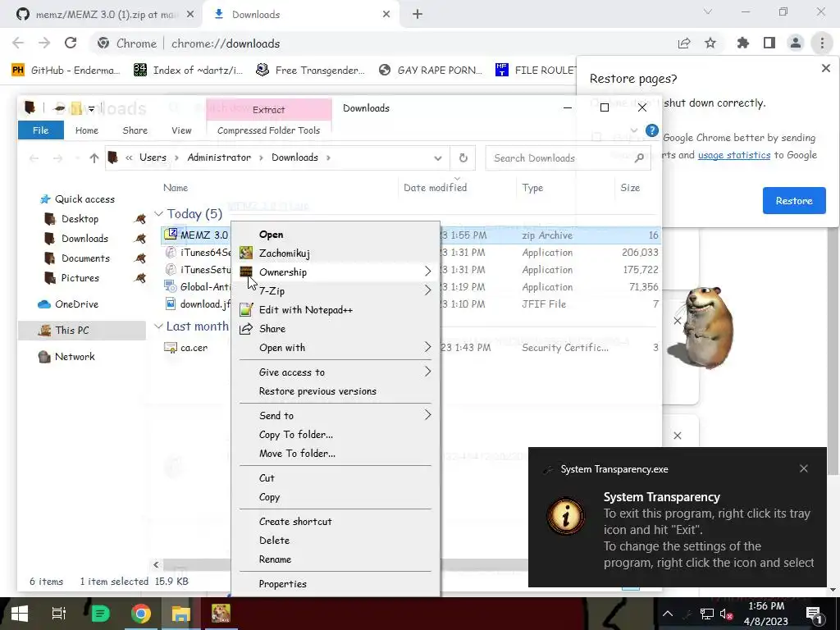Viewport: 840px width, 630px height.
Task: Open the notification center icon
Action: [x=814, y=614]
